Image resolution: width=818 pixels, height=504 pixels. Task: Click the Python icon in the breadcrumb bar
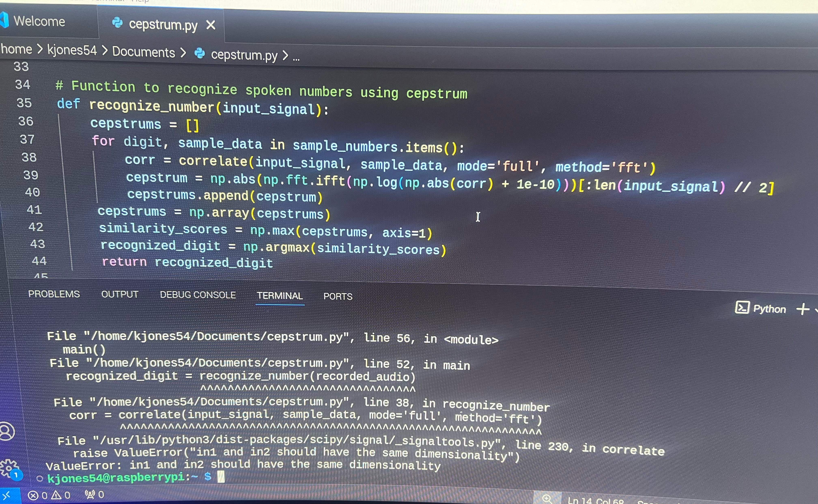click(x=199, y=53)
